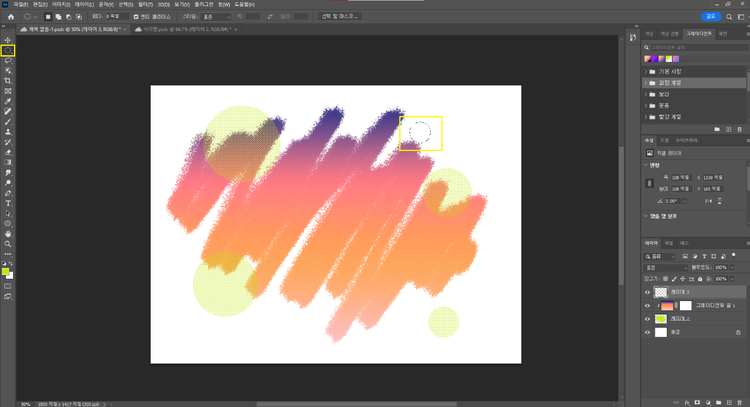Select the Elliptical Marquee tool
750x407 pixels.
tap(8, 50)
